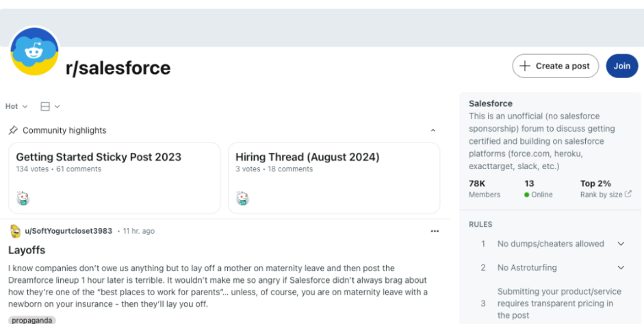Open the Getting Started Sticky Post 2023 card

point(114,178)
